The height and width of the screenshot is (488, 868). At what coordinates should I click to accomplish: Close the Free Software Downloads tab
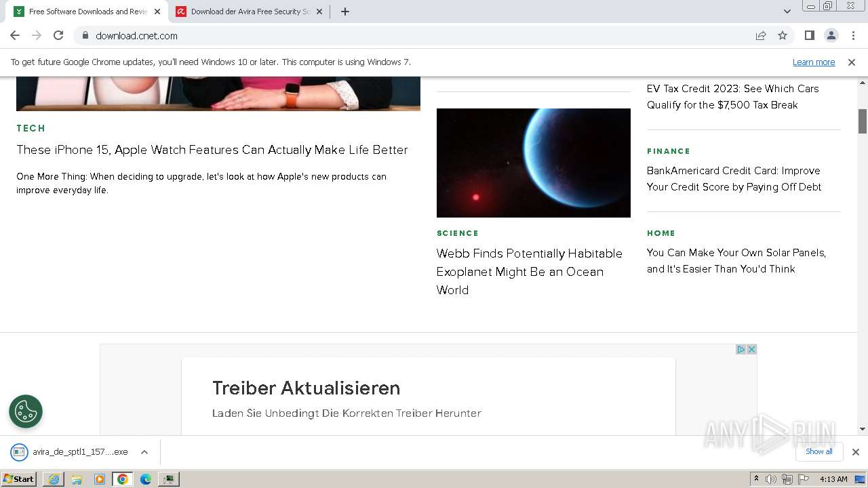(x=157, y=12)
